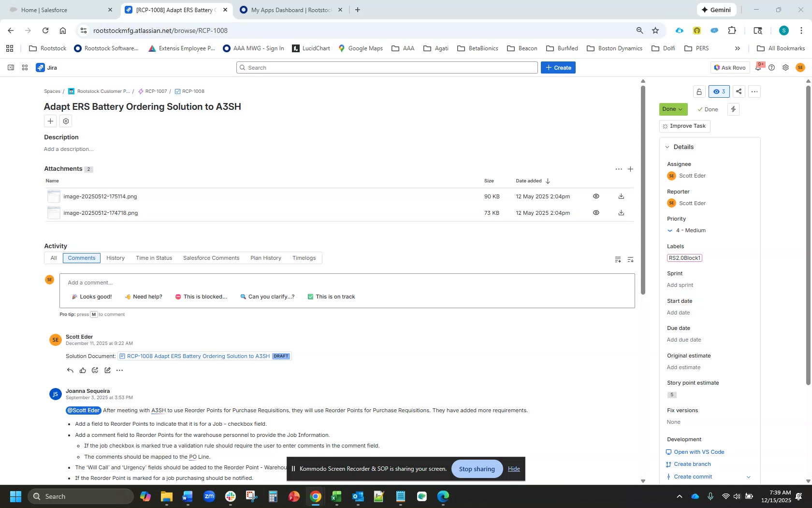Collapse the Details section

[667, 147]
